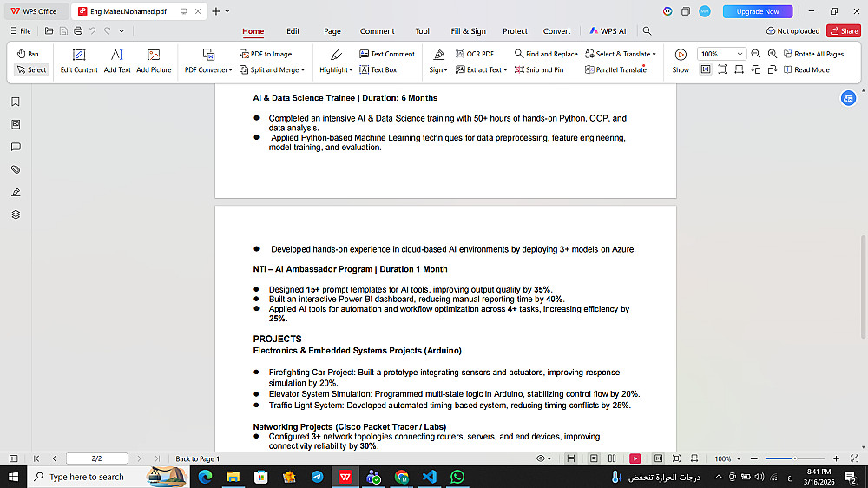
Task: Check Not uploaded cloud status
Action: (792, 31)
